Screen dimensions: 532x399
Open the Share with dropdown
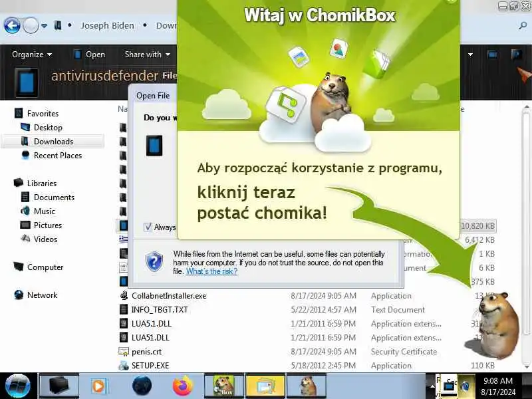147,55
